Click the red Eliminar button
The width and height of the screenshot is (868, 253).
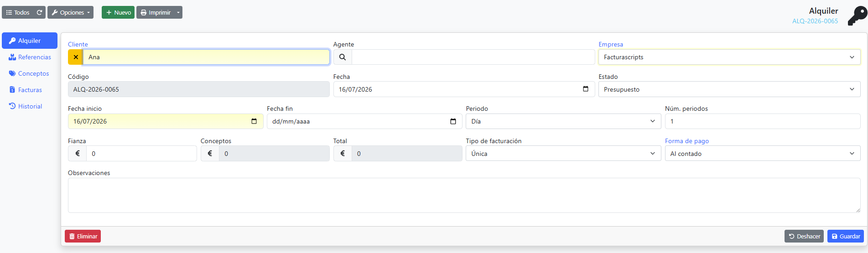pyautogui.click(x=83, y=236)
